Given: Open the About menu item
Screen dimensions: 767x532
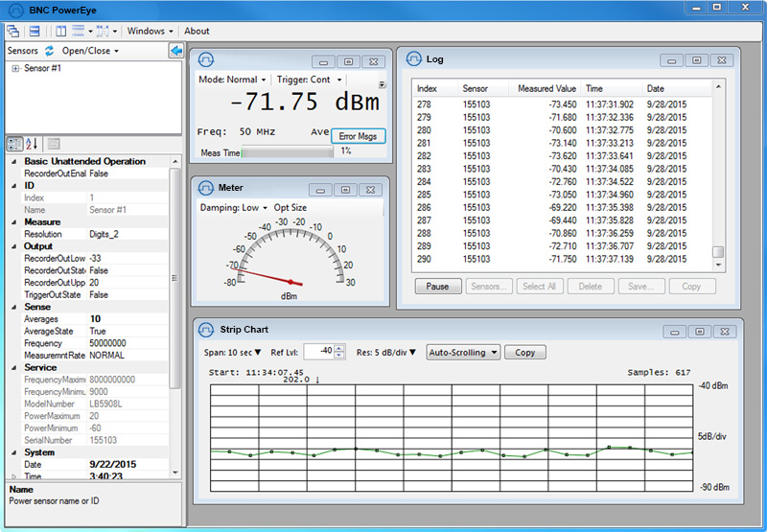Looking at the screenshot, I should 197,32.
